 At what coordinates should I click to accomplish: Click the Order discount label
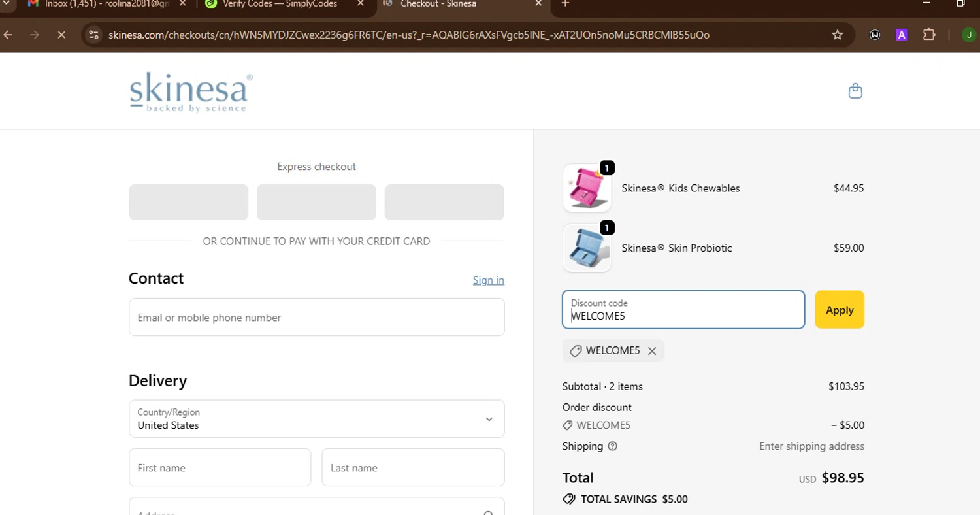pos(597,407)
